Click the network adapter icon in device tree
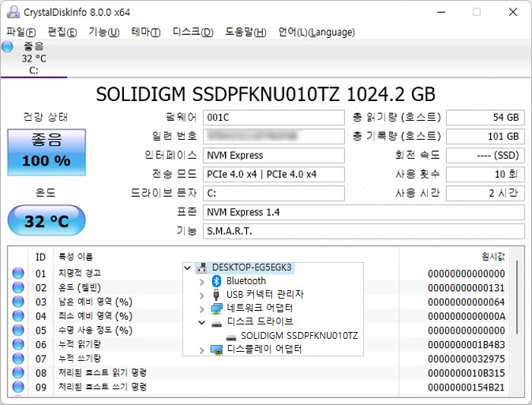Image resolution: width=532 pixels, height=405 pixels. [x=217, y=308]
